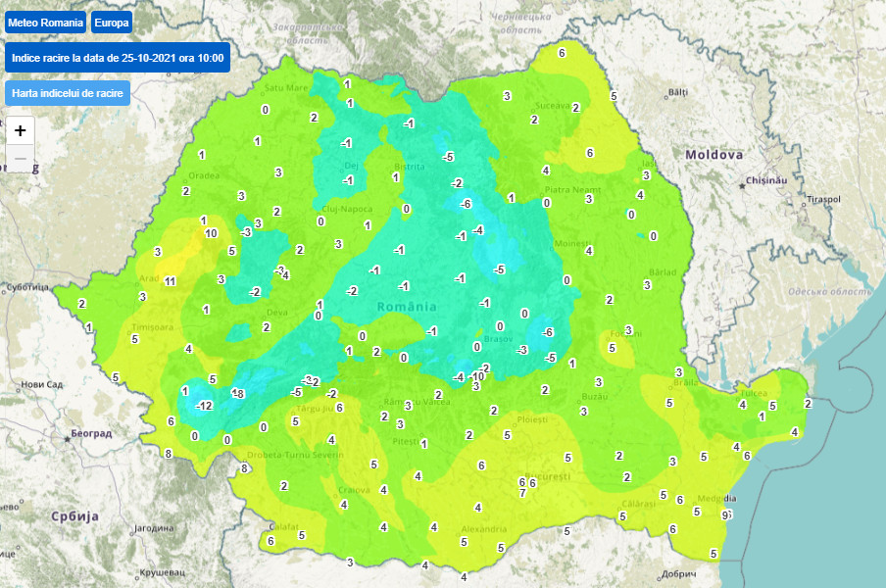Click the 7 marker below București
886x588 pixels.
tap(522, 493)
